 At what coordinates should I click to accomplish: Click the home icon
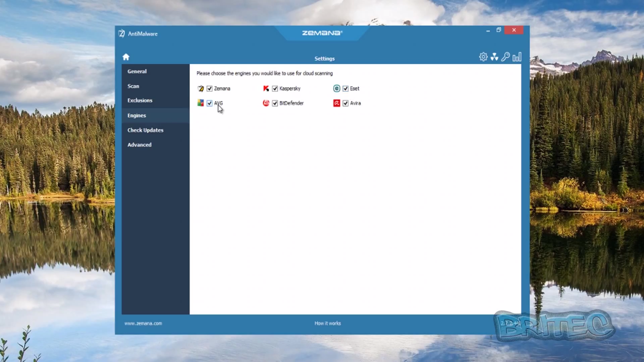coord(126,57)
